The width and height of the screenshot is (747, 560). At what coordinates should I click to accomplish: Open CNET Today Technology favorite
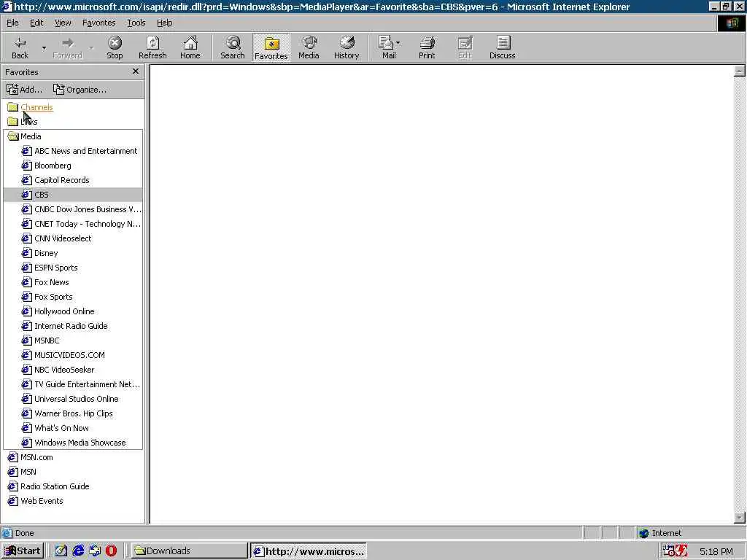pos(81,224)
